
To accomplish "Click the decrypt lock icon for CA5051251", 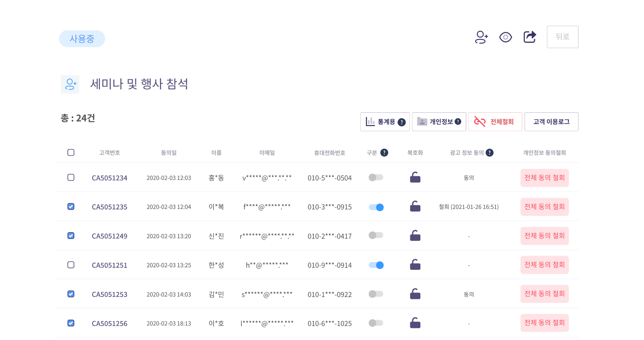I will [x=415, y=265].
